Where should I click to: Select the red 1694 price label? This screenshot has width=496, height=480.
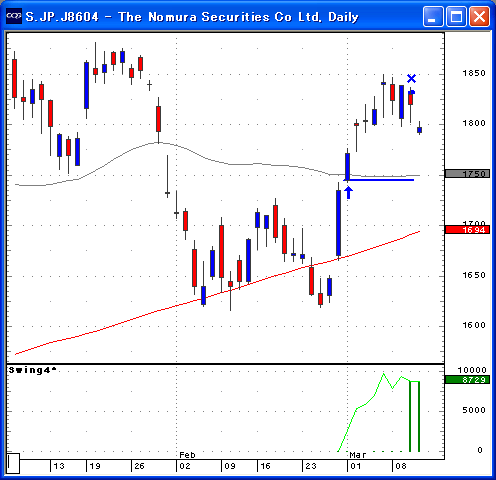(x=467, y=230)
